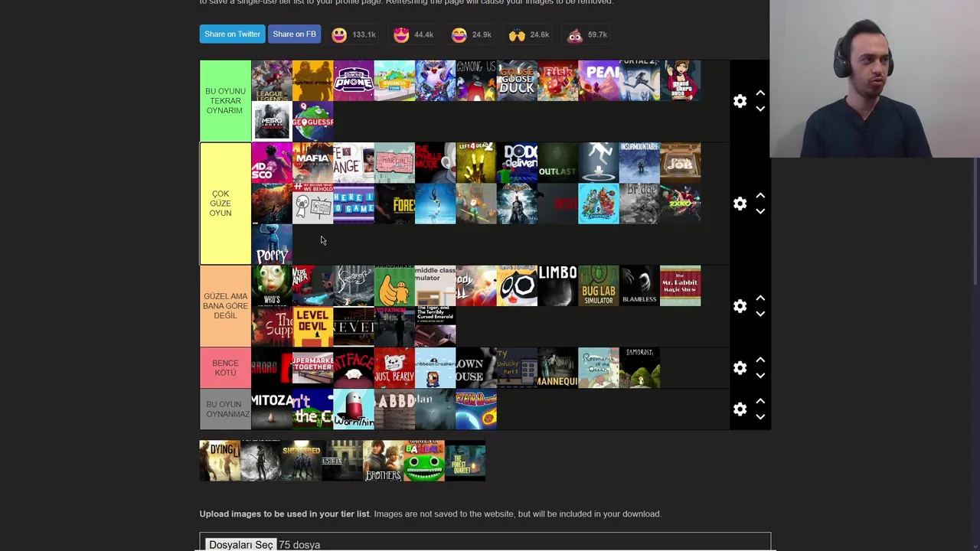This screenshot has height=551, width=980.
Task: Select green BU OYUNU TEKRAR OYNARIM tier label
Action: (225, 101)
